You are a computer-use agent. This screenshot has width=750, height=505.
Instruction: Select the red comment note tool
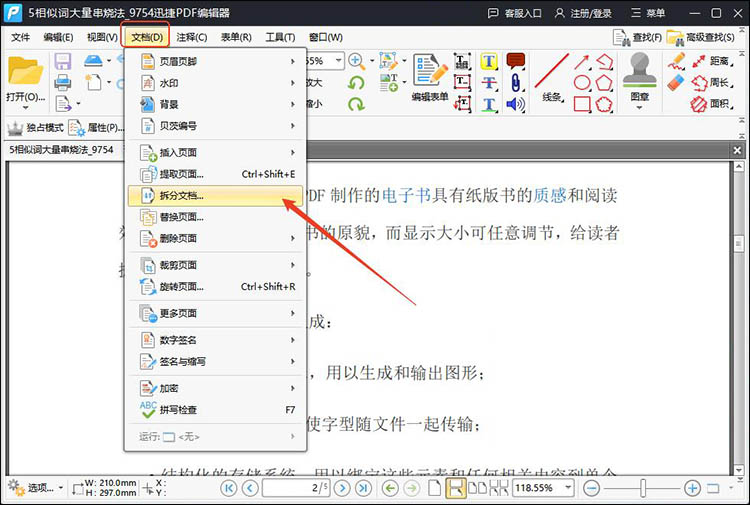coord(516,61)
